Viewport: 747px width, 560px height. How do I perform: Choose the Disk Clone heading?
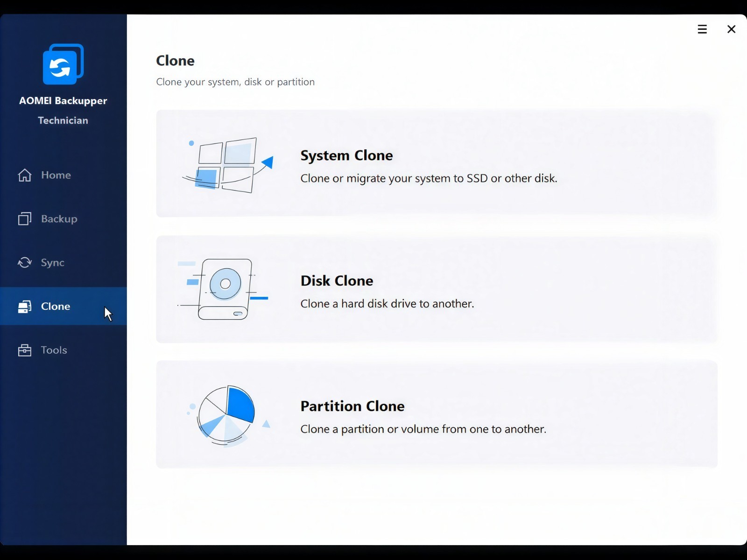click(337, 281)
